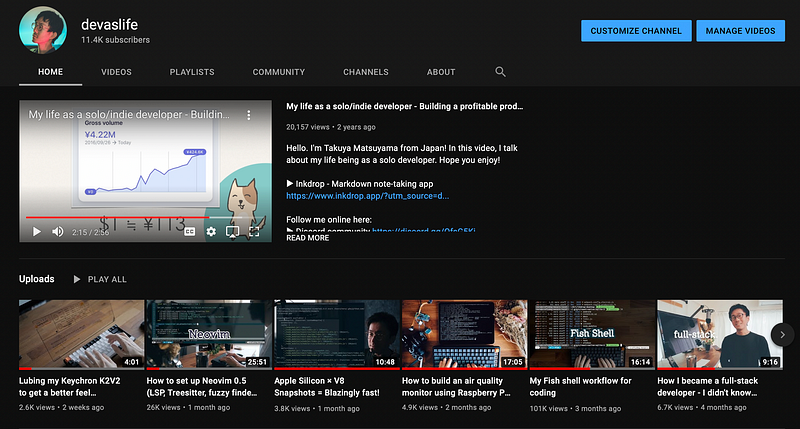Click title 'How to set up Neovim 0.5'

point(202,387)
